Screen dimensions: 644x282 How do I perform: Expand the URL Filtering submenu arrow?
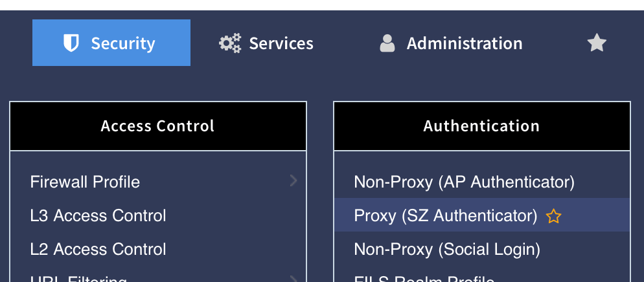[x=293, y=279]
